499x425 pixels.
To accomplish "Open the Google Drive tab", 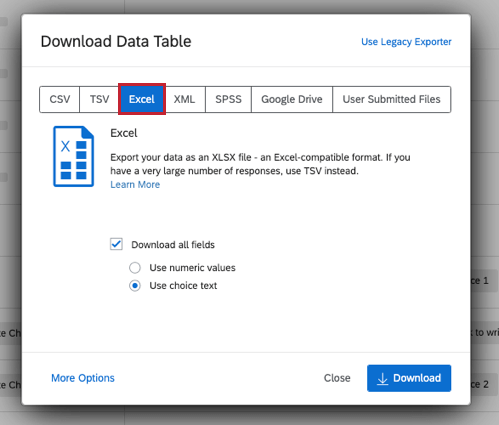I will (x=292, y=99).
